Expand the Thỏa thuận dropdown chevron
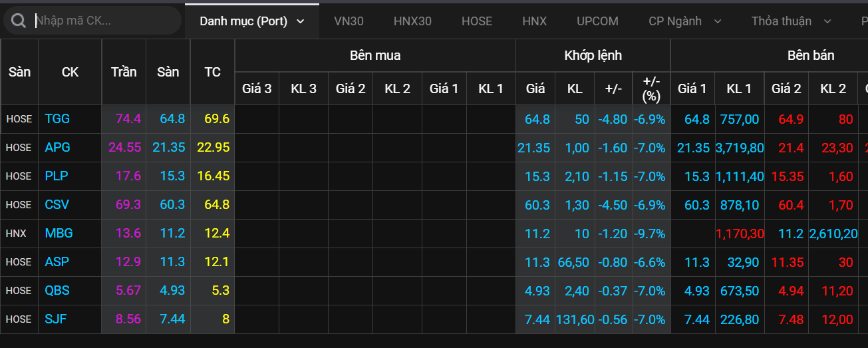This screenshot has height=348, width=868. coord(827,21)
